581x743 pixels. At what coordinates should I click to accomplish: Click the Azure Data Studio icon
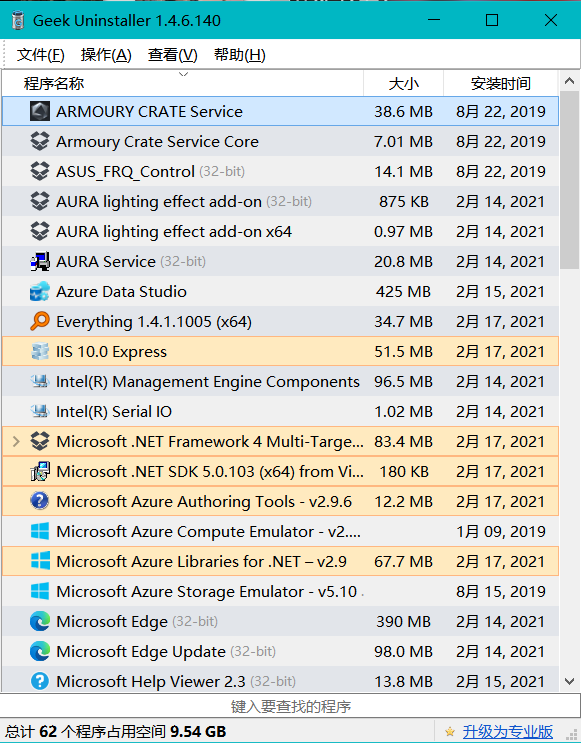(40, 291)
